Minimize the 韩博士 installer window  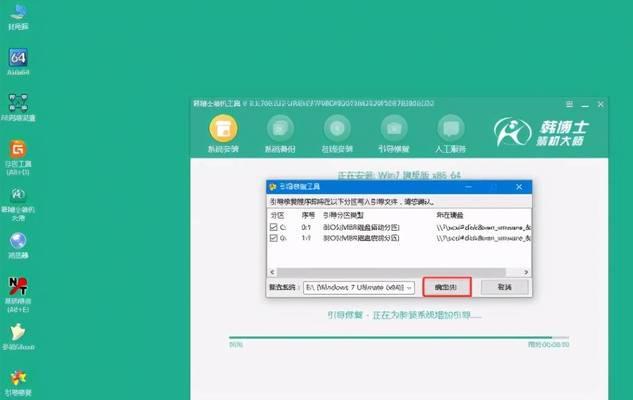click(585, 105)
